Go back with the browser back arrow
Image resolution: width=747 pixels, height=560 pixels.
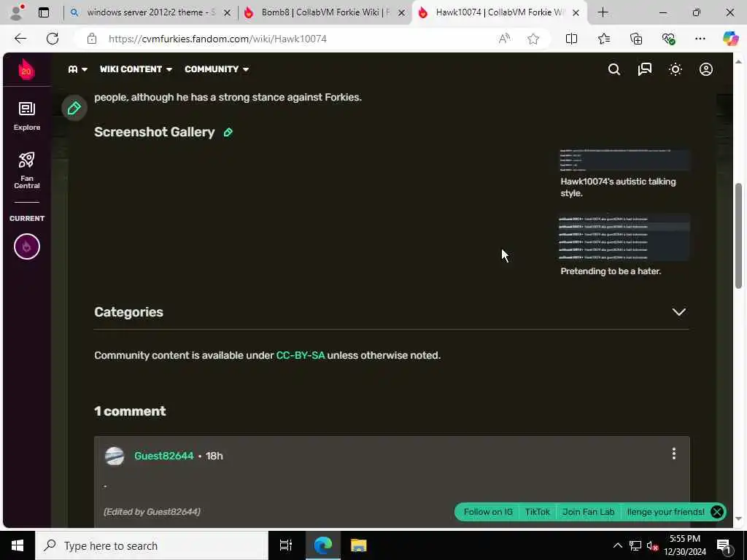tap(20, 39)
